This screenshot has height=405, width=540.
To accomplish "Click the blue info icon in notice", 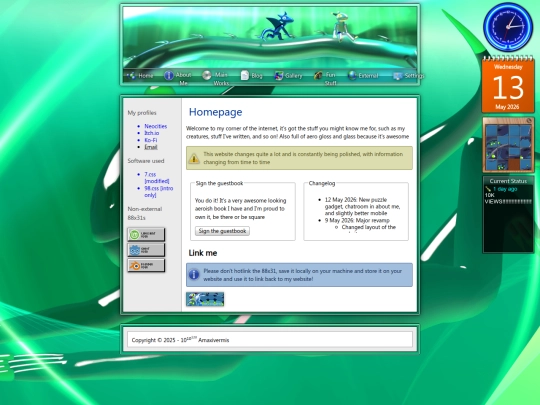I will click(194, 274).
